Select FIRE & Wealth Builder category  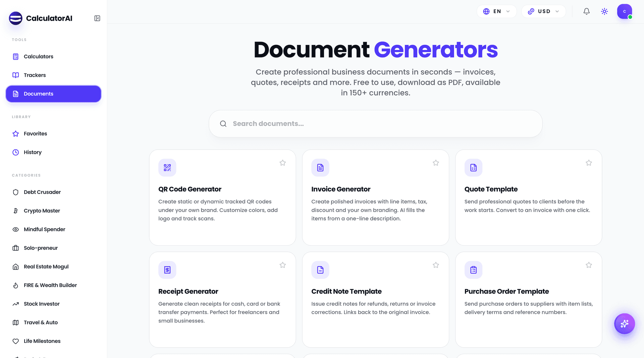53,285
